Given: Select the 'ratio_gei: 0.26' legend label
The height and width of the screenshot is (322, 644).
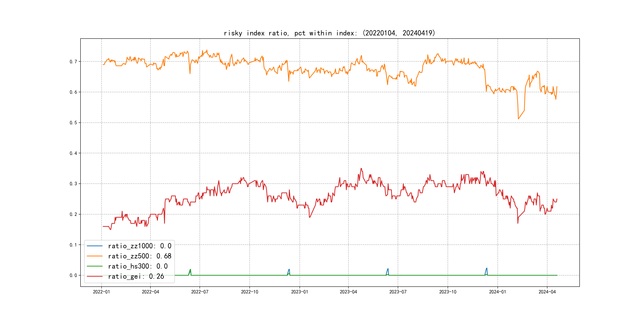Looking at the screenshot, I should (x=136, y=276).
